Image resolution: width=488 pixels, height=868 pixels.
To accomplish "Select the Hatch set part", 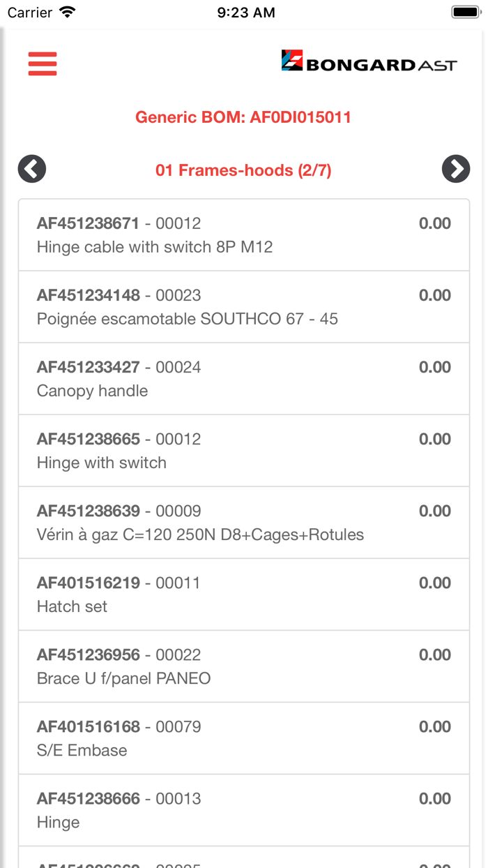I will tap(243, 594).
